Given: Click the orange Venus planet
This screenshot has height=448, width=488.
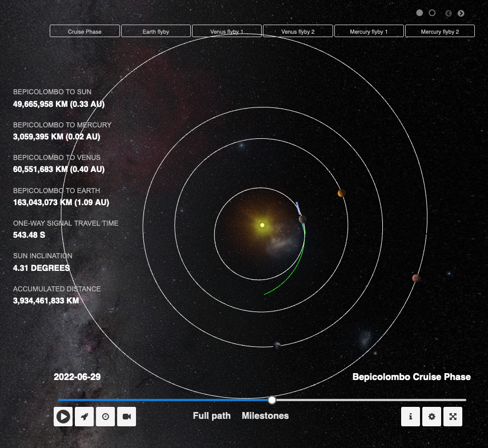Looking at the screenshot, I should (x=341, y=193).
